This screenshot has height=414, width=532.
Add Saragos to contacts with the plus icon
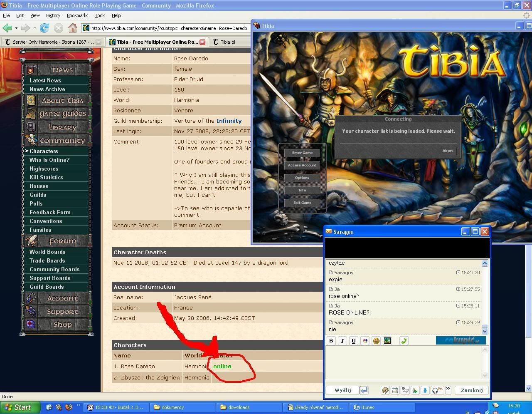pyautogui.click(x=415, y=390)
